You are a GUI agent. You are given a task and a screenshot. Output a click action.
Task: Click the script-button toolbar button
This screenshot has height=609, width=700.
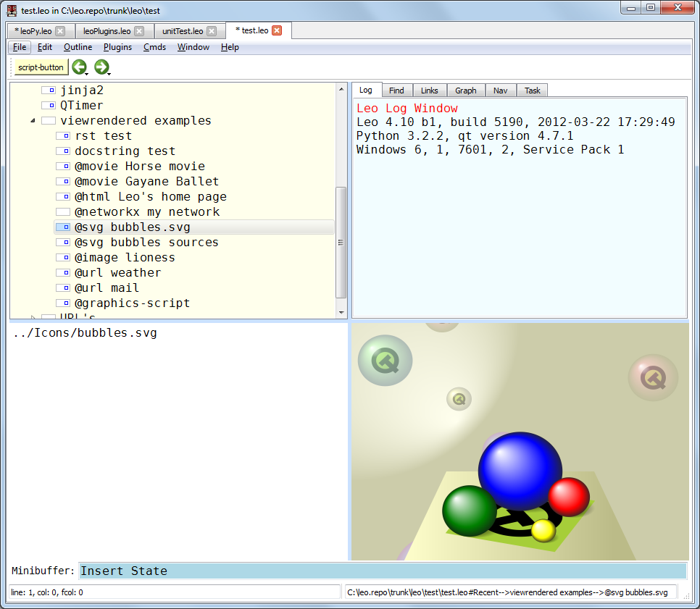click(41, 67)
